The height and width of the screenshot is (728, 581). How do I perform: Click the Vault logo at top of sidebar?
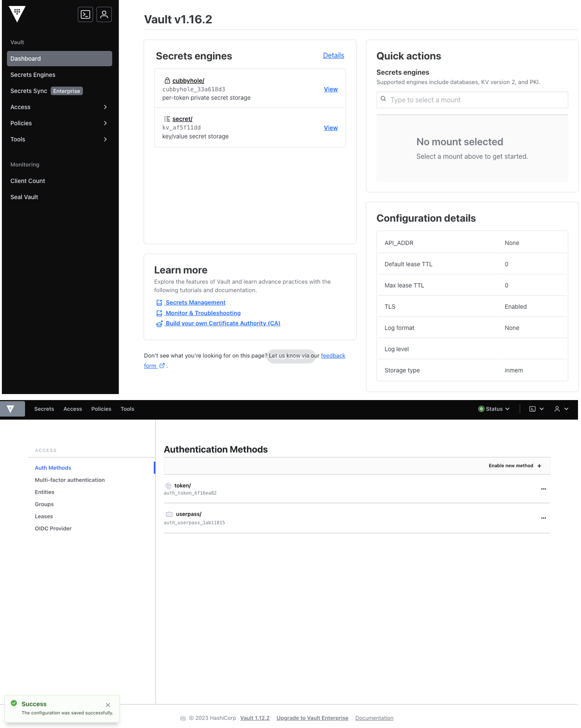point(17,14)
